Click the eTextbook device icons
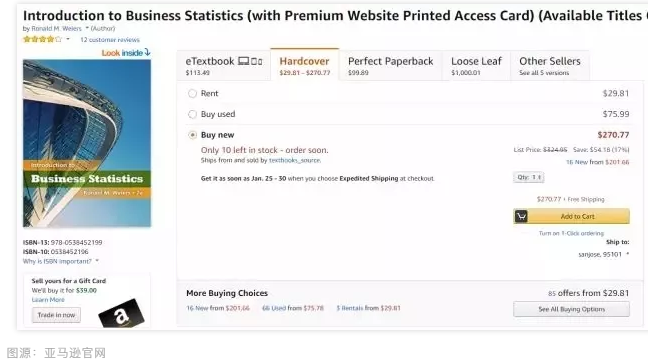 pos(250,61)
